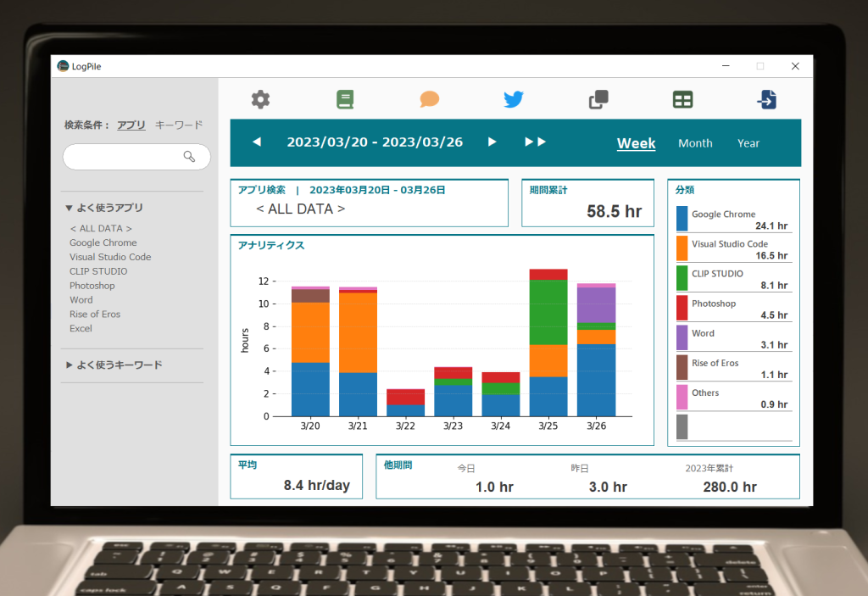Click the overlapping windows copy icon

click(598, 100)
